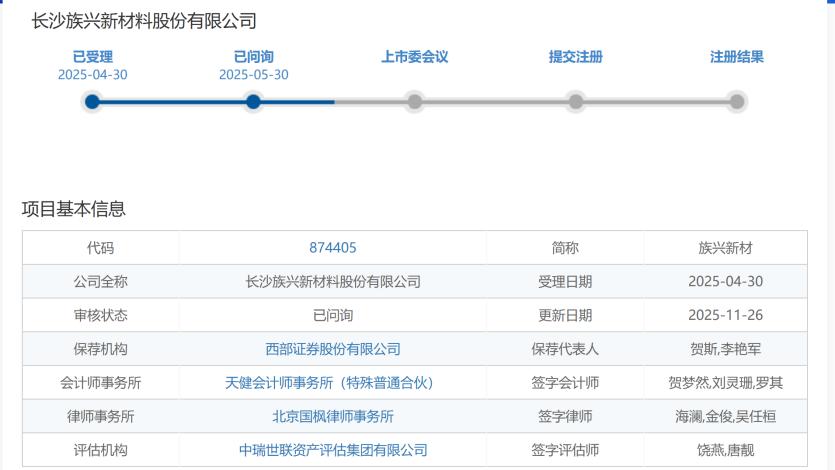835x470 pixels.
Task: Click the 注册结果 step dot
Action: pyautogui.click(x=737, y=101)
